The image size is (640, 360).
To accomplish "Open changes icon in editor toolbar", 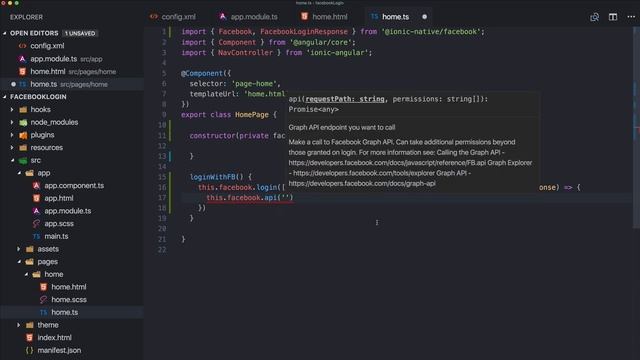I will pos(594,17).
